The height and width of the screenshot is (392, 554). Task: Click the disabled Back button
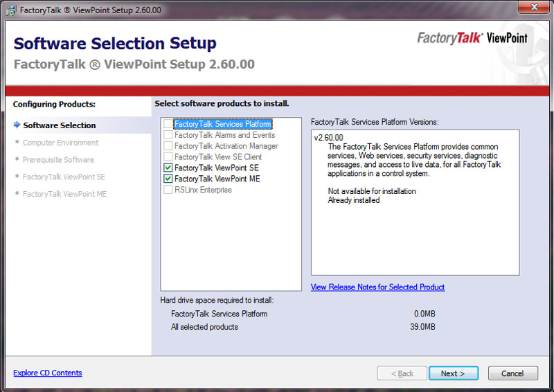[x=402, y=373]
